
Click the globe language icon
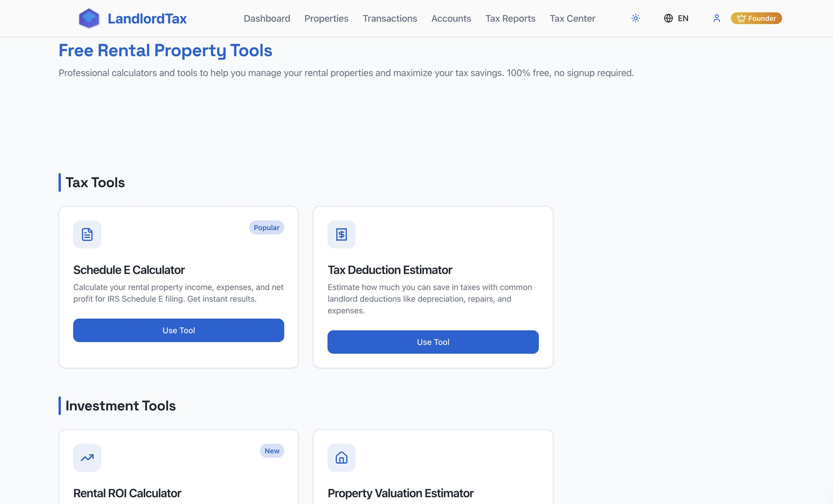668,18
